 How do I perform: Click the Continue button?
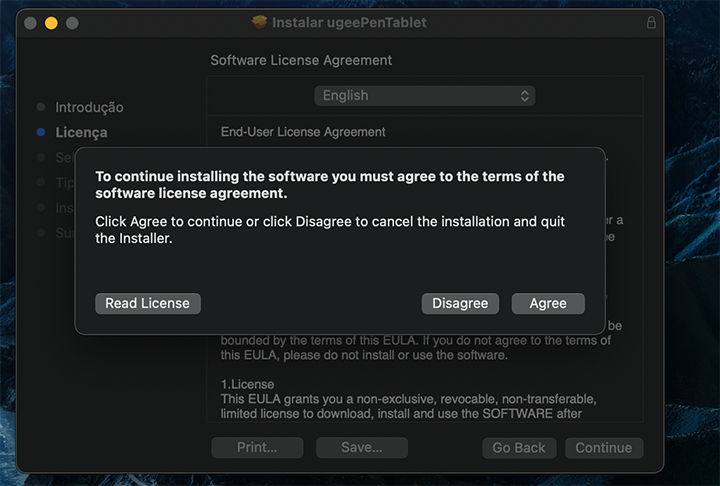tap(603, 448)
